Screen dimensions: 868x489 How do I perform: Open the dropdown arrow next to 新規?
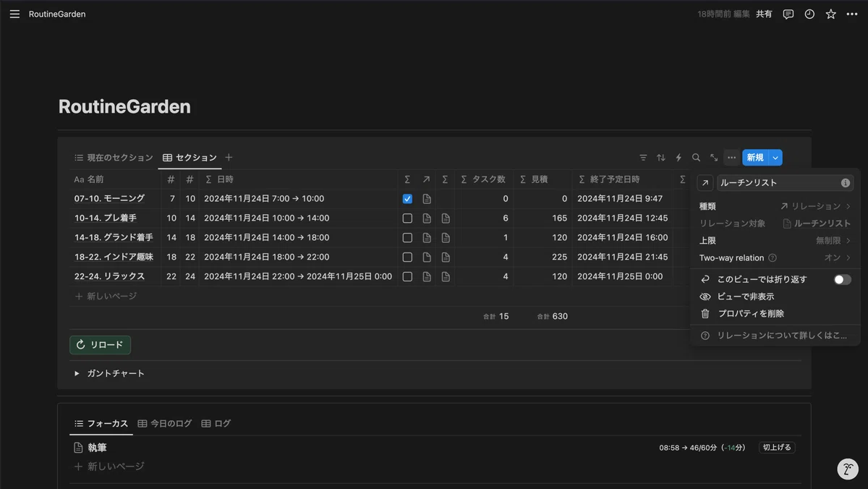[775, 157]
